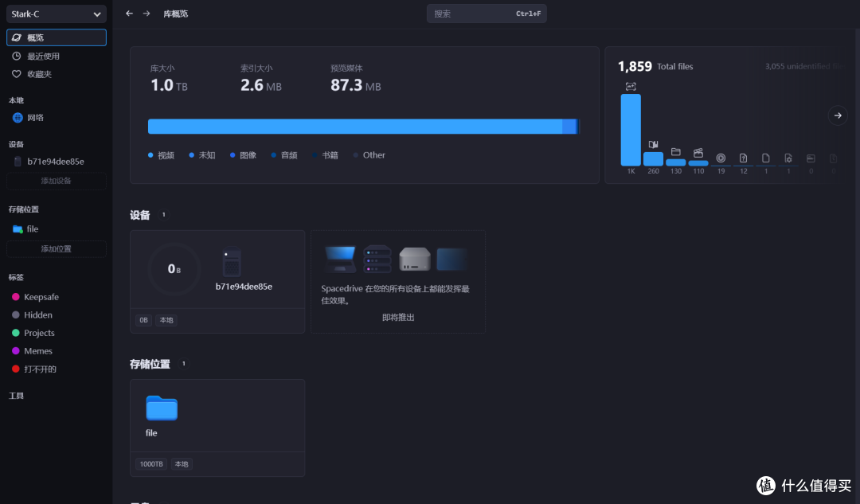Go forward with the right arrow
This screenshot has width=860, height=504.
point(147,14)
